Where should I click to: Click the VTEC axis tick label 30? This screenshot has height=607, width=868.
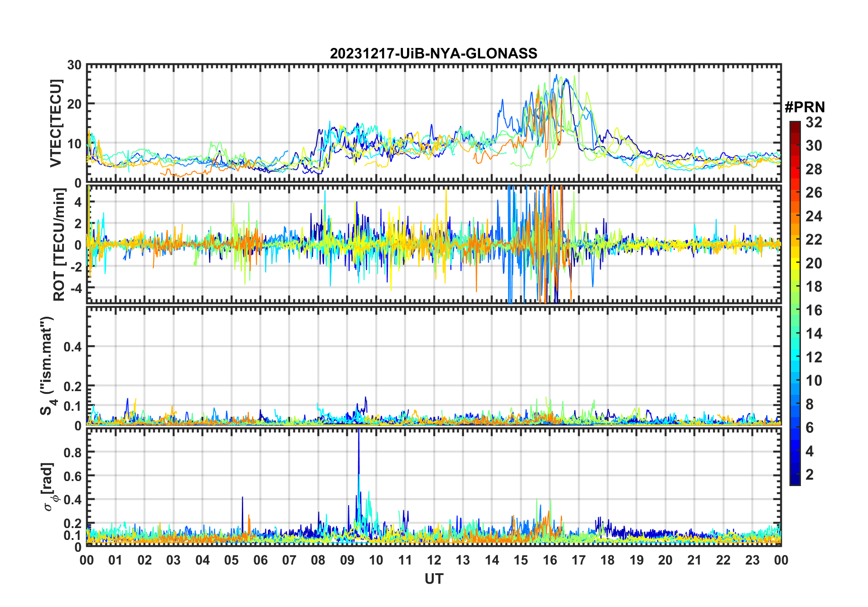click(74, 65)
